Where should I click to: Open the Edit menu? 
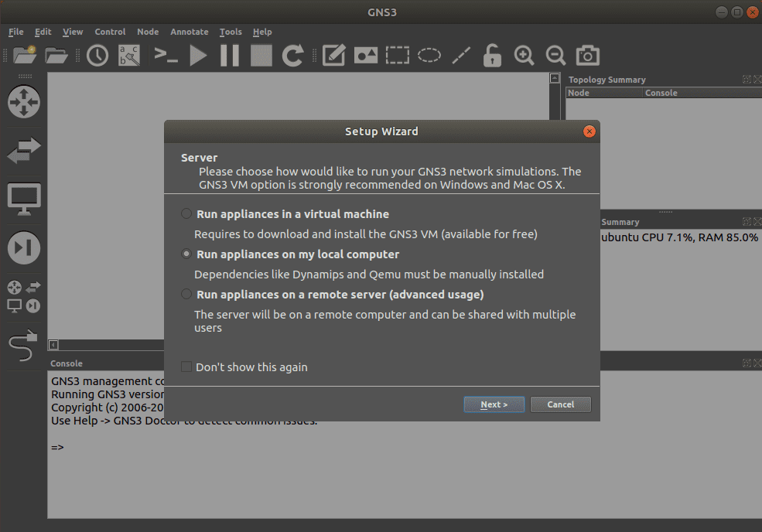point(43,32)
